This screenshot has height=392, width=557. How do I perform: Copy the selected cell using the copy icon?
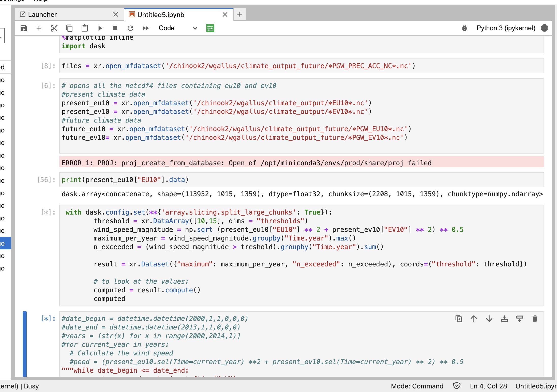69,28
